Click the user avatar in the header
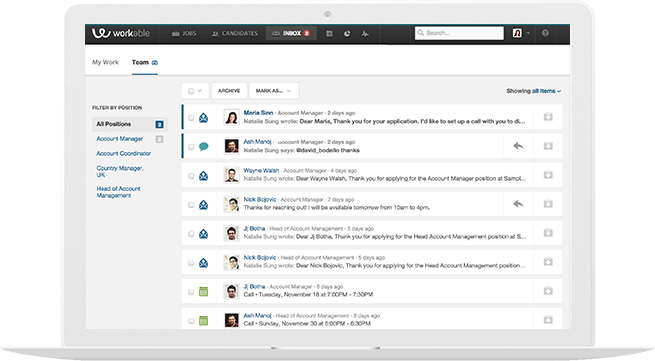655x361 pixels. [x=517, y=33]
